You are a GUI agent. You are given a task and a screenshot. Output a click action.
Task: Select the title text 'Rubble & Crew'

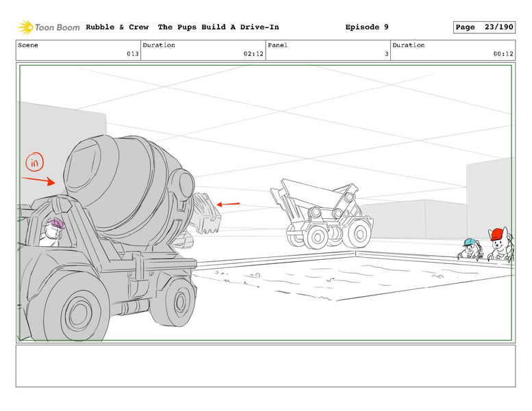pyautogui.click(x=117, y=27)
